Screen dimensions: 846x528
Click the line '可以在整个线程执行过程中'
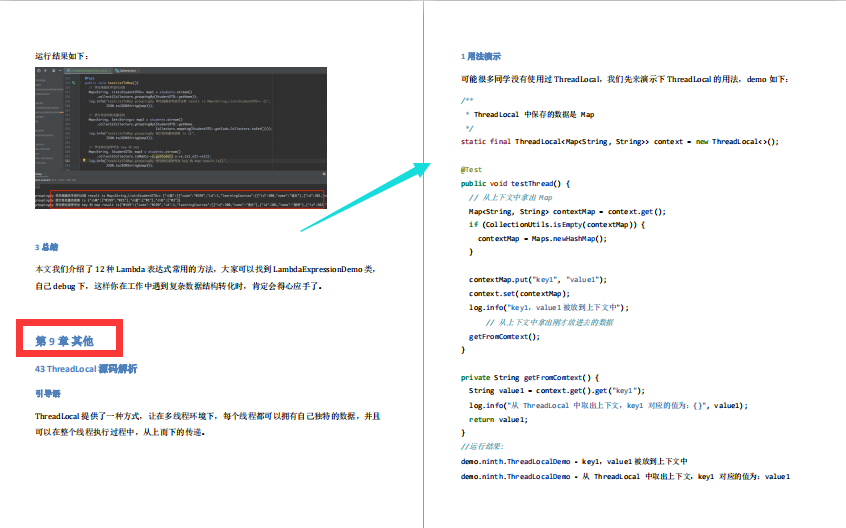click(x=120, y=432)
